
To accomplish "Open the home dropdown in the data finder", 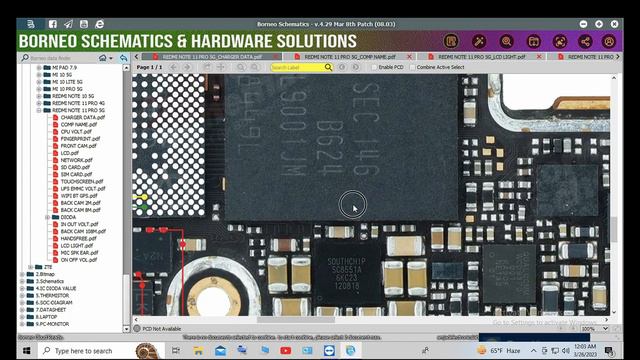I will pos(111,58).
